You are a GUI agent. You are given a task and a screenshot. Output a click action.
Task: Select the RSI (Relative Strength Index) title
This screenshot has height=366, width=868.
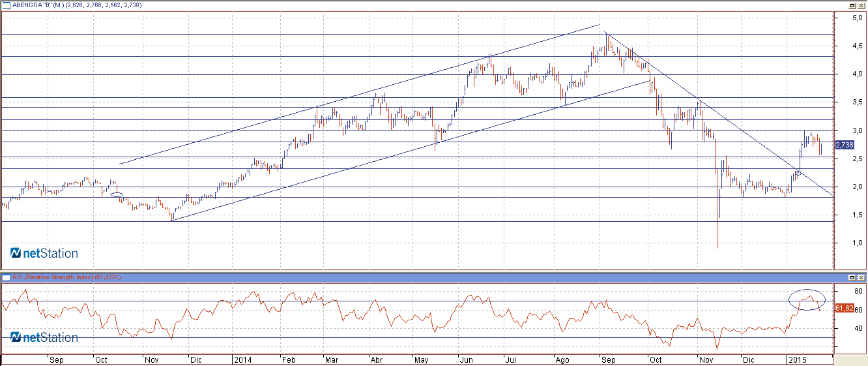tap(66, 277)
